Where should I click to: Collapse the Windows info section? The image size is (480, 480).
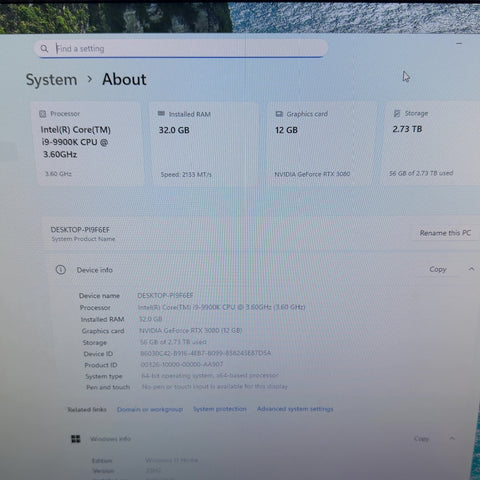[x=452, y=438]
